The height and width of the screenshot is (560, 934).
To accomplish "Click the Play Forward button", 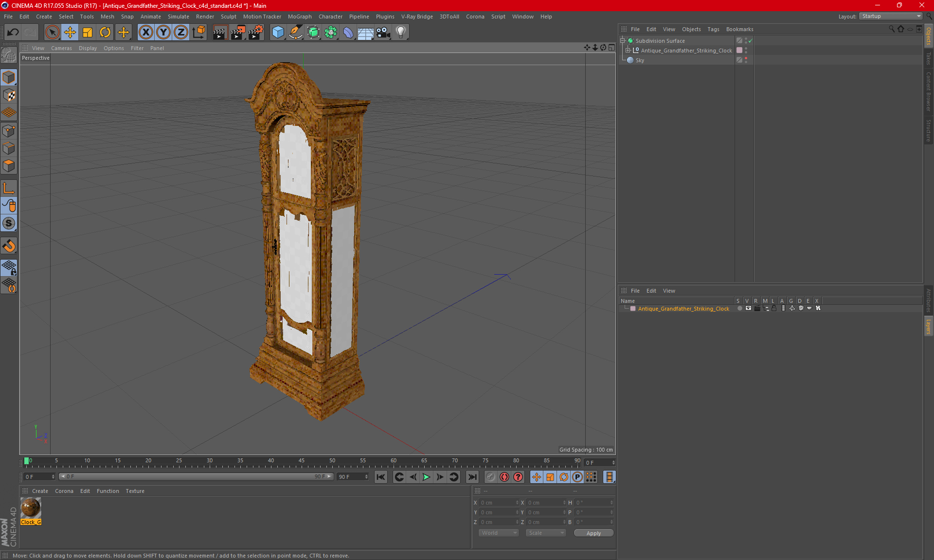I will [426, 477].
